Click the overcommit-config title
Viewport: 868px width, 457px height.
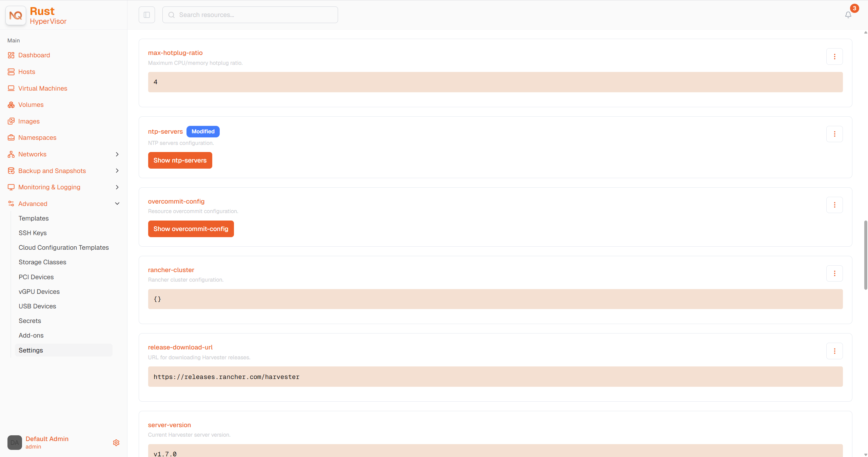[x=176, y=202]
